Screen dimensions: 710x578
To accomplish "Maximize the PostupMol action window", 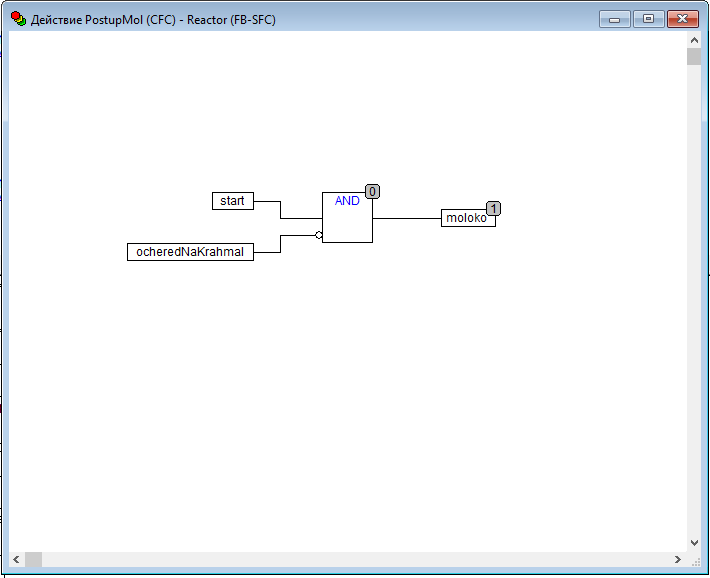I will 648,19.
